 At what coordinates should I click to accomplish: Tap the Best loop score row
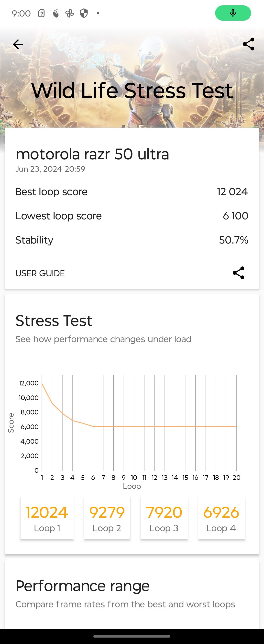click(132, 192)
